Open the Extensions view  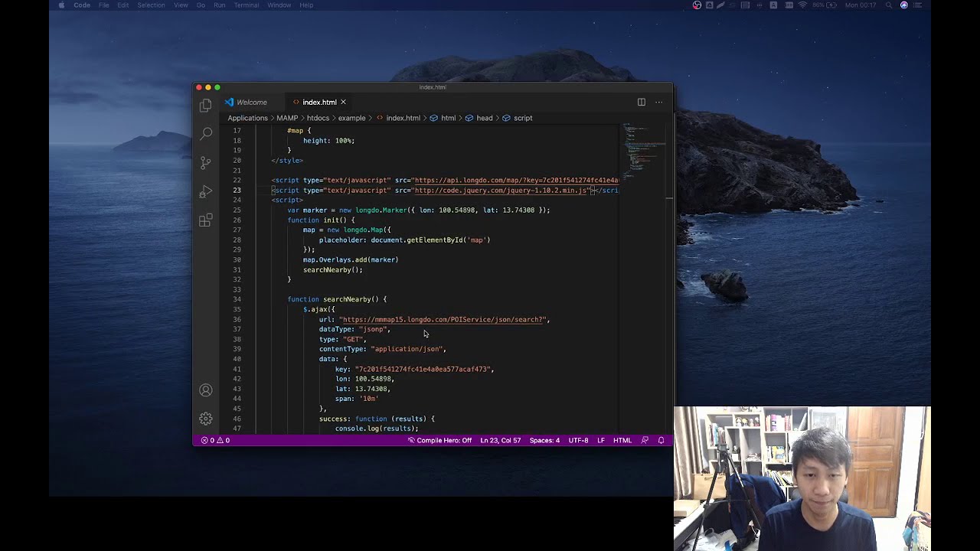[x=206, y=220]
